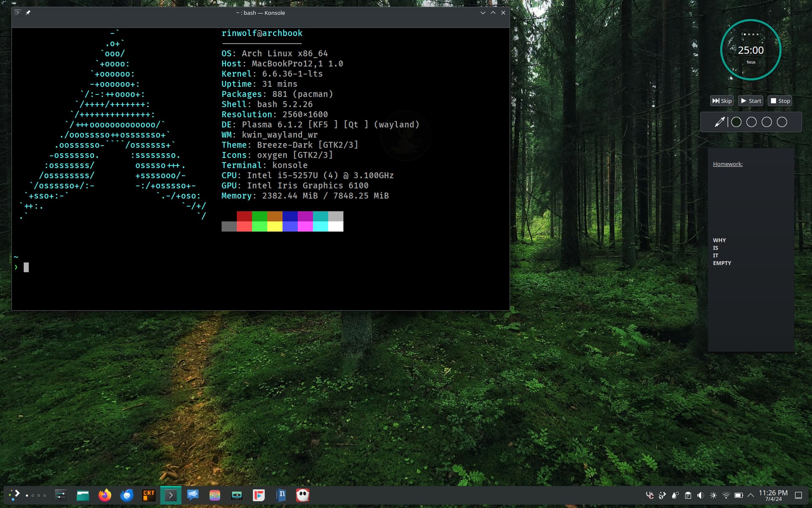The image size is (812, 508).
Task: Open the blue notebook 'n' app
Action: [x=281, y=495]
